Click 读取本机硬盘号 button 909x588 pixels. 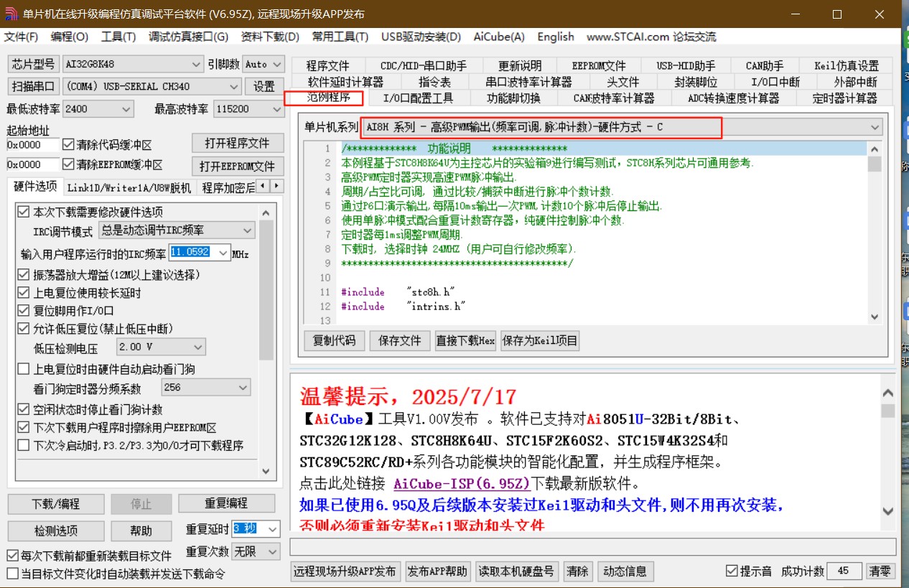516,571
